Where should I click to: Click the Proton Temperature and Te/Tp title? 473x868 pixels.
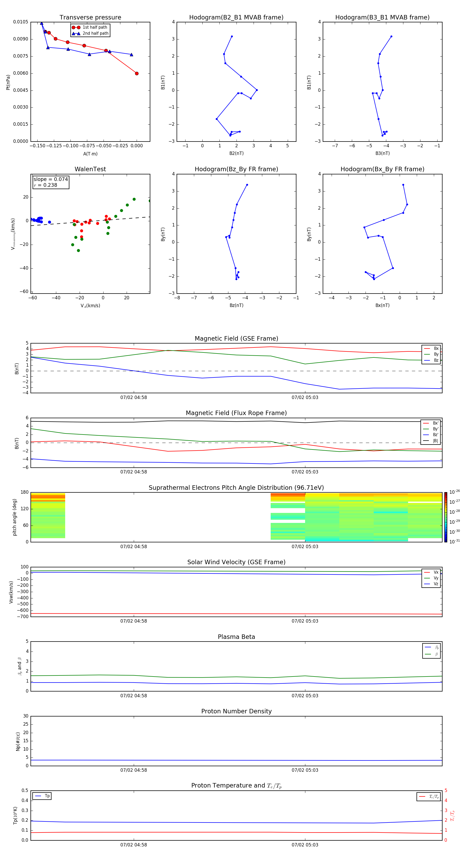coord(236,786)
